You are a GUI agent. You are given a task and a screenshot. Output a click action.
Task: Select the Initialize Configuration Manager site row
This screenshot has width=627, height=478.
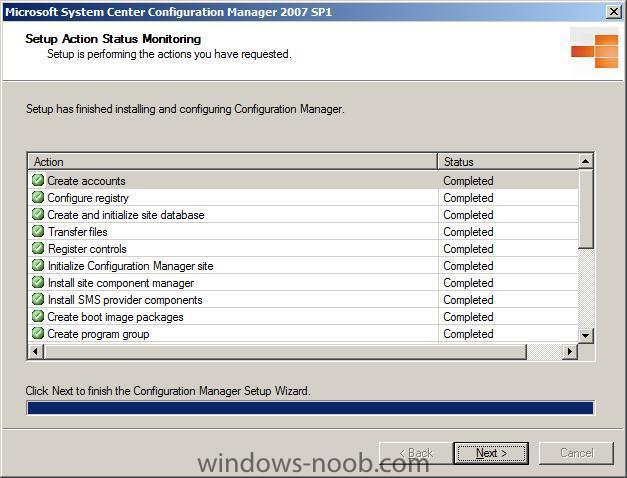304,266
